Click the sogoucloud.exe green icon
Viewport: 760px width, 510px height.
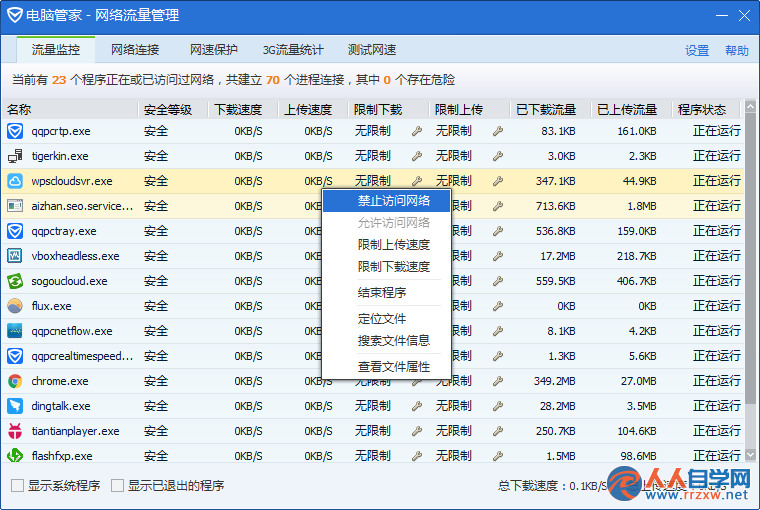pos(15,281)
